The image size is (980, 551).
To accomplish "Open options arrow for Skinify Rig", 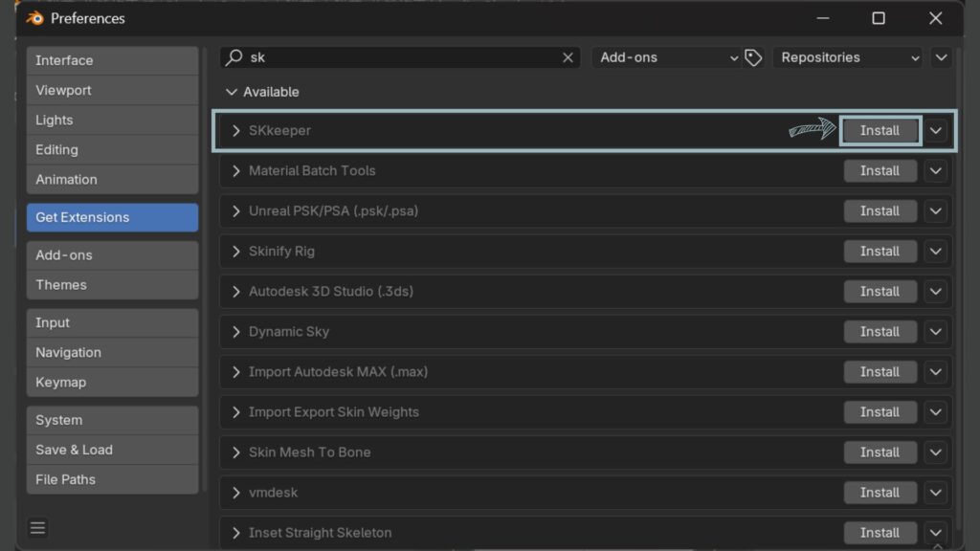I will click(936, 252).
